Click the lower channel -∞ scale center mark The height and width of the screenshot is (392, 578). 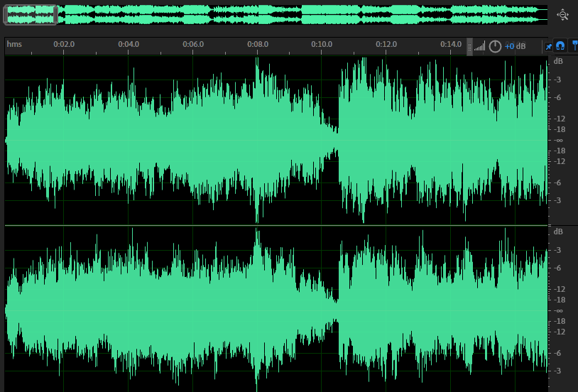(558, 310)
